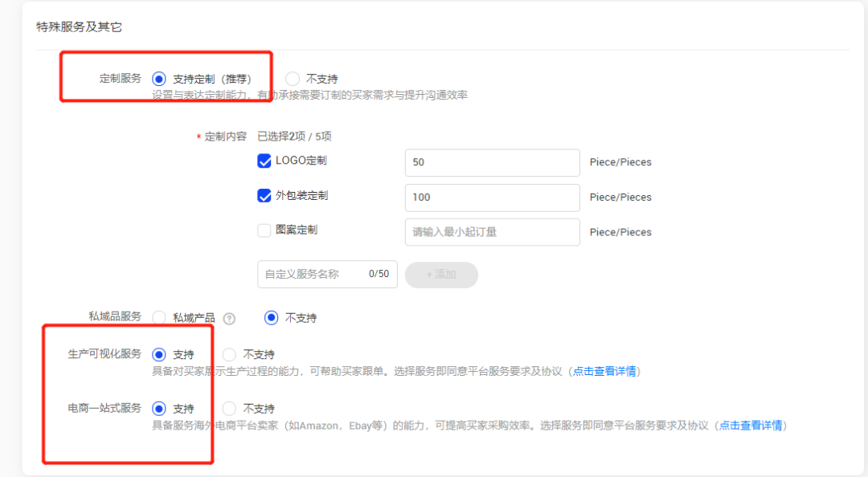Select 支持定制（推荐）for 定制服务
This screenshot has width=868, height=477.
point(159,78)
